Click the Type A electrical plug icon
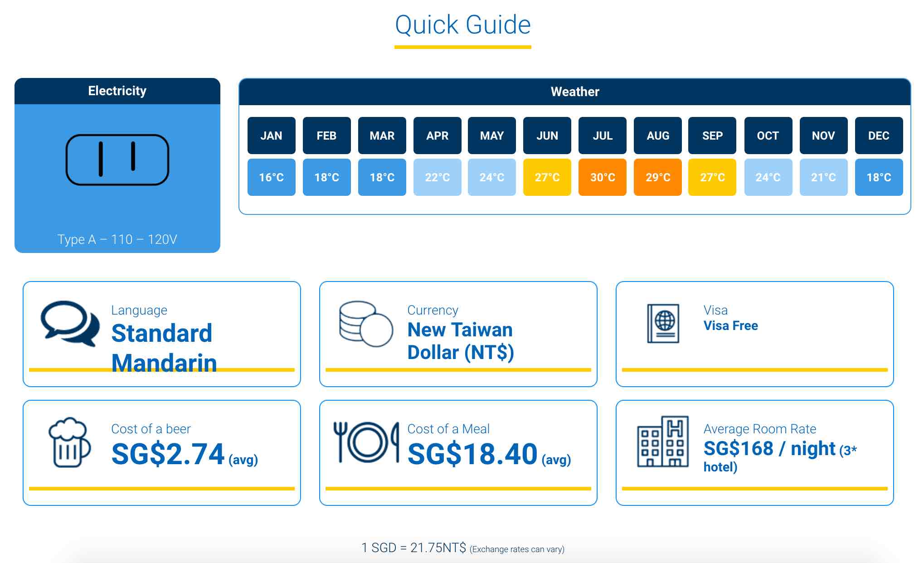This screenshot has width=924, height=563. [117, 160]
